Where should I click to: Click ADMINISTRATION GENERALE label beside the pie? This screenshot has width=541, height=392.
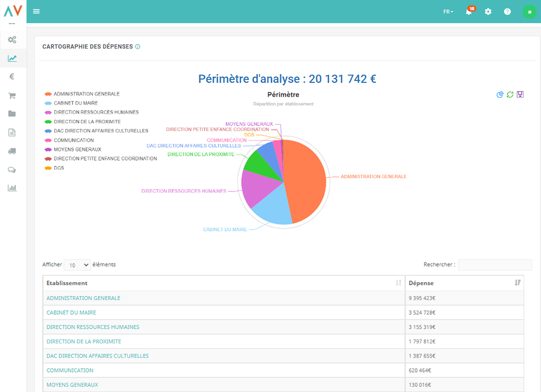pyautogui.click(x=374, y=176)
